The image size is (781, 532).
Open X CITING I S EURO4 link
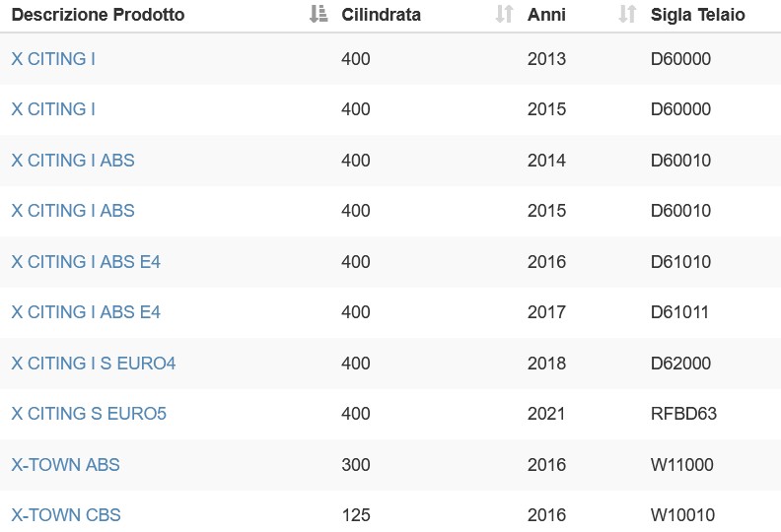tap(93, 364)
